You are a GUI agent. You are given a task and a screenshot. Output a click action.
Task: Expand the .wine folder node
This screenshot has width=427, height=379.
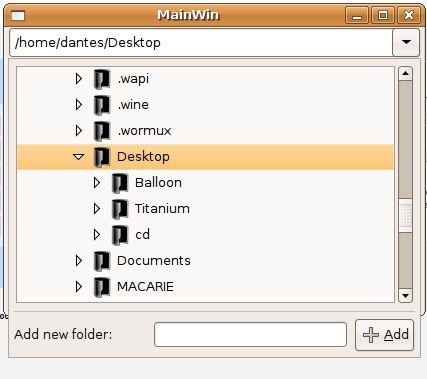pos(79,105)
